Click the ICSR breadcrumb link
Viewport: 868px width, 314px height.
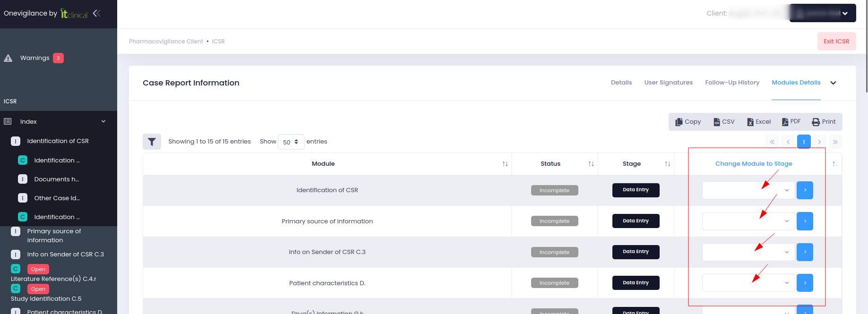218,42
